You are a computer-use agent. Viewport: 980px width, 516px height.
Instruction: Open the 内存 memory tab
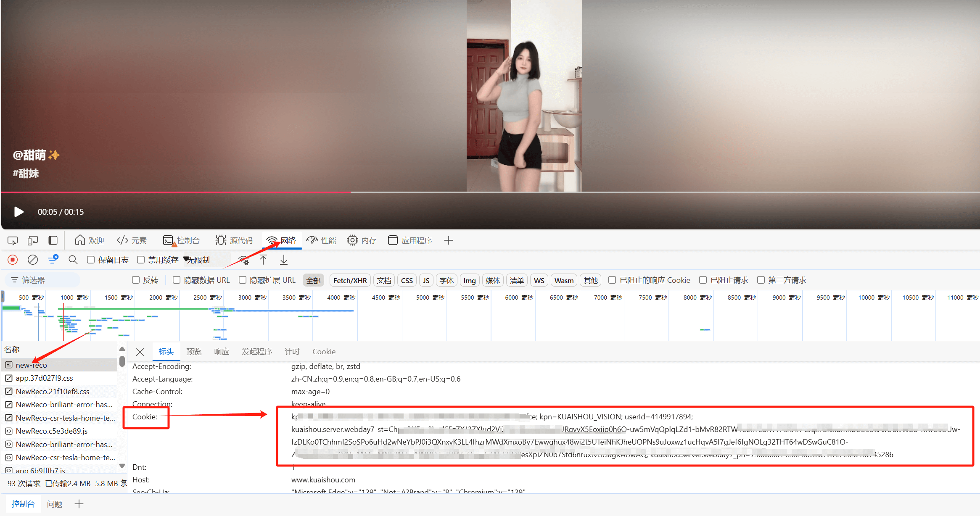[362, 240]
